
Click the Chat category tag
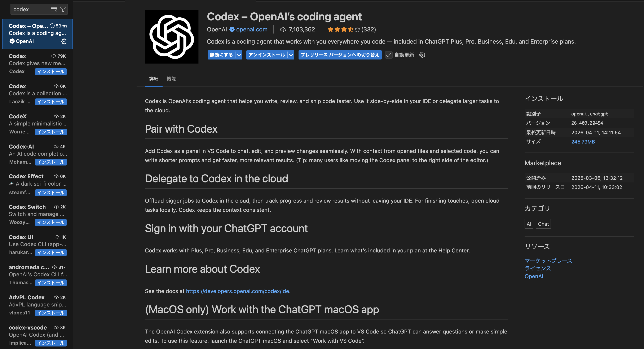tap(543, 224)
